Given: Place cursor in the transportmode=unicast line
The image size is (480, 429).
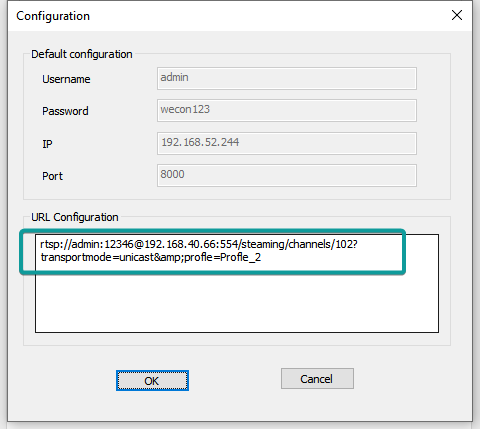Looking at the screenshot, I should click(151, 257).
